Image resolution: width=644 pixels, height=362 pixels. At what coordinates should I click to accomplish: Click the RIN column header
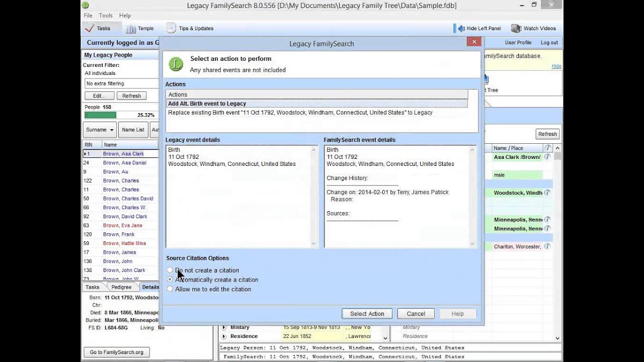[92, 145]
